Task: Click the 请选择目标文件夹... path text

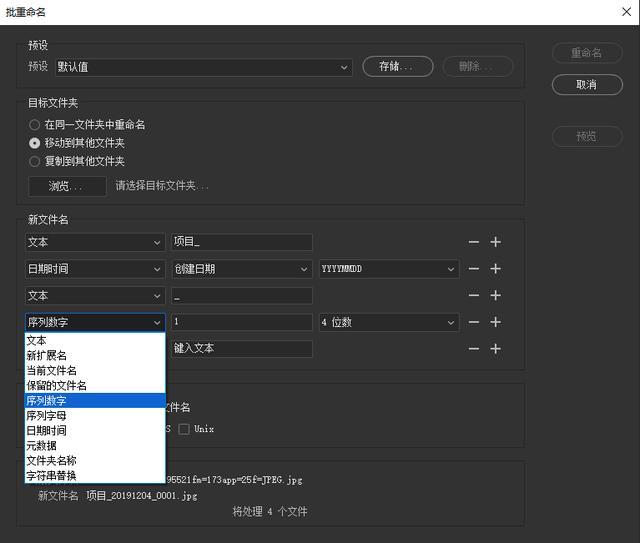Action: click(162, 186)
